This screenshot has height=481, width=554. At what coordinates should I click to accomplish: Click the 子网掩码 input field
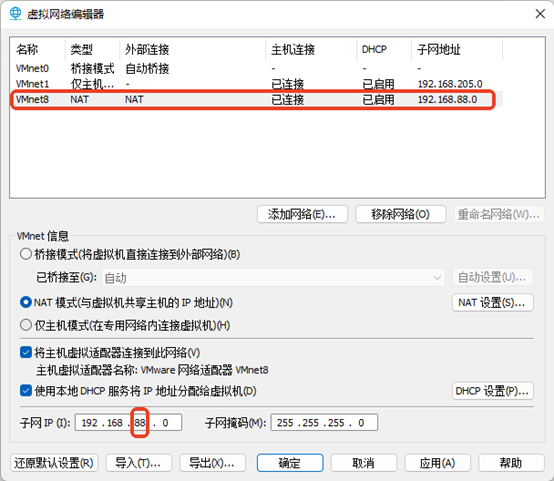click(x=324, y=423)
